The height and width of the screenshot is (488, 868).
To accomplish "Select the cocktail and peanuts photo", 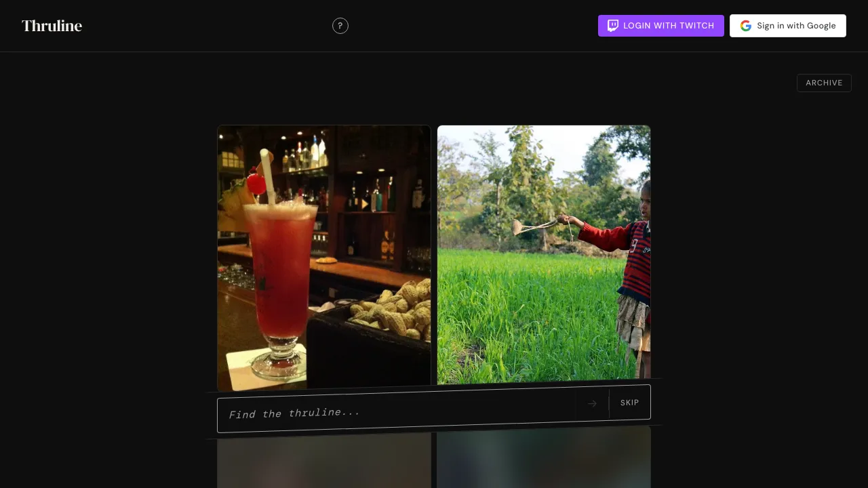I will pyautogui.click(x=324, y=258).
